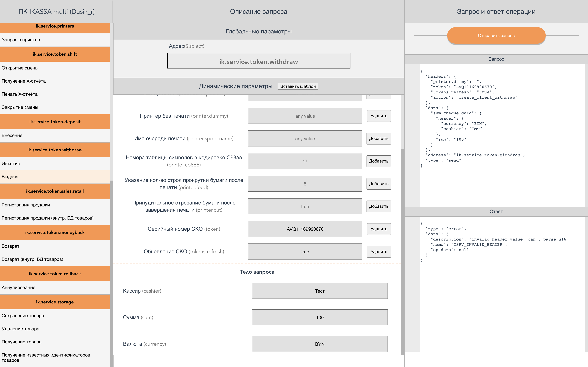Click the Валюта field with BYN
588x367 pixels.
[x=320, y=344]
